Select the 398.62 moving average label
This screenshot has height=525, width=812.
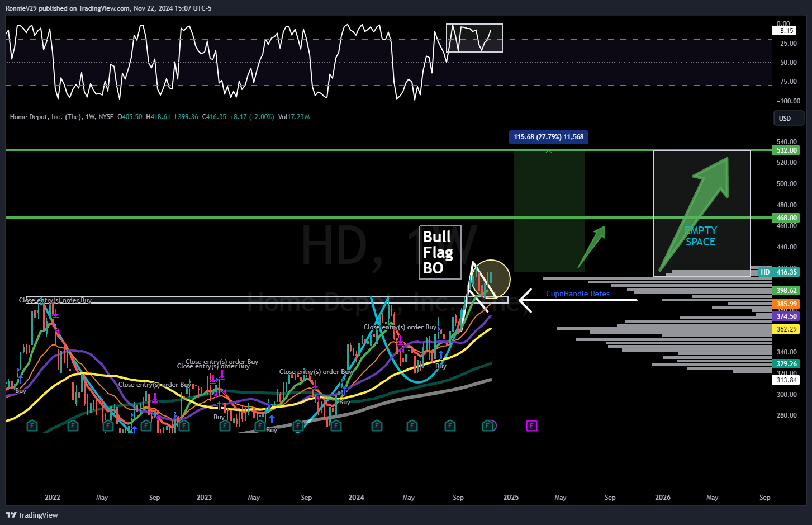(x=786, y=291)
